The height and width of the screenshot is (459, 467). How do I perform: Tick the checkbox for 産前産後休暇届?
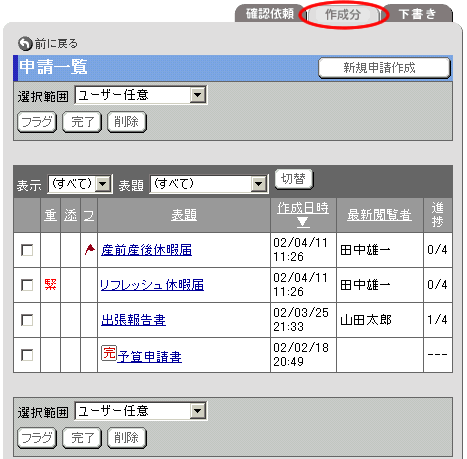point(27,250)
